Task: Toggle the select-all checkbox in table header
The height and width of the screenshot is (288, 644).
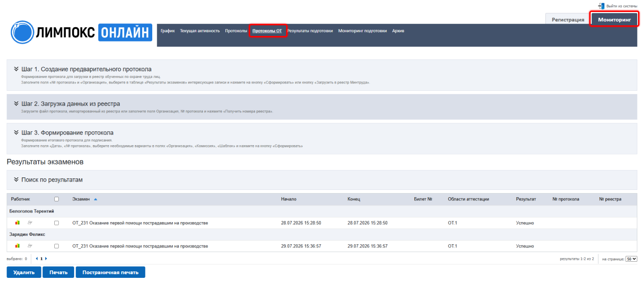Action: [x=57, y=200]
